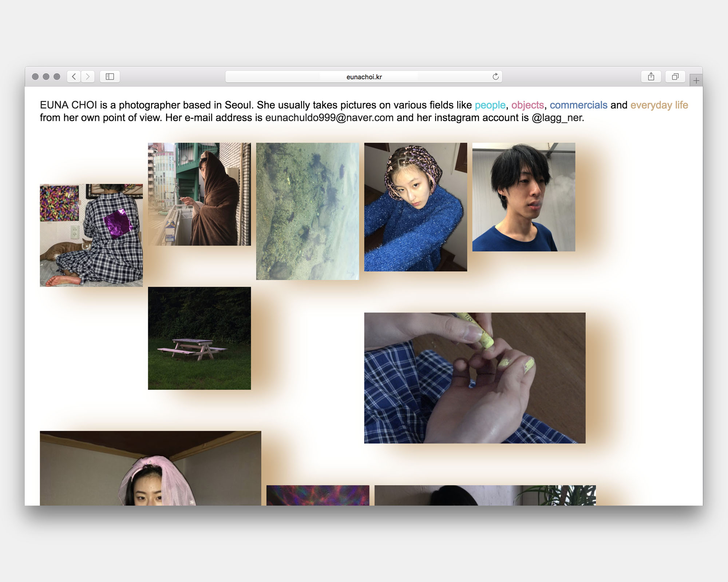Toggle the Safari sidebar button
728x582 pixels.
(x=110, y=76)
